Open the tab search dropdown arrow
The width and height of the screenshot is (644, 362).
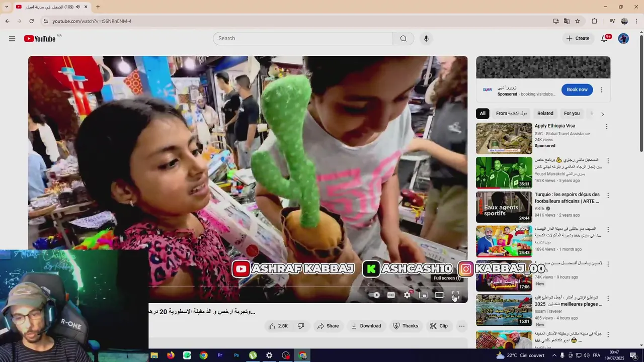pos(7,7)
